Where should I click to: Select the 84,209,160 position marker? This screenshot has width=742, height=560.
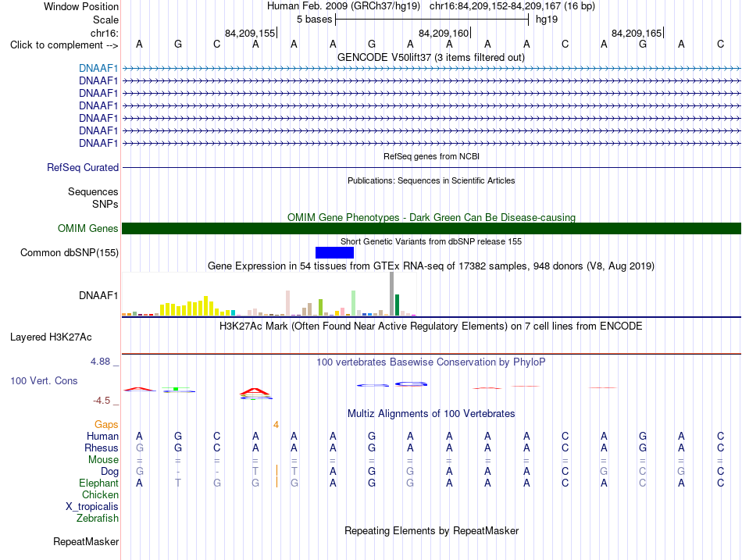444,33
